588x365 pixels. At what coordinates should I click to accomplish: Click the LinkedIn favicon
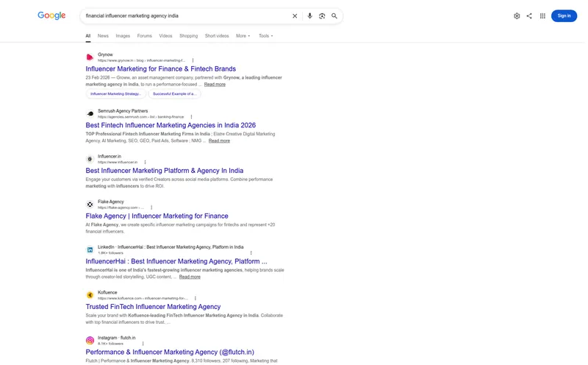pos(90,249)
